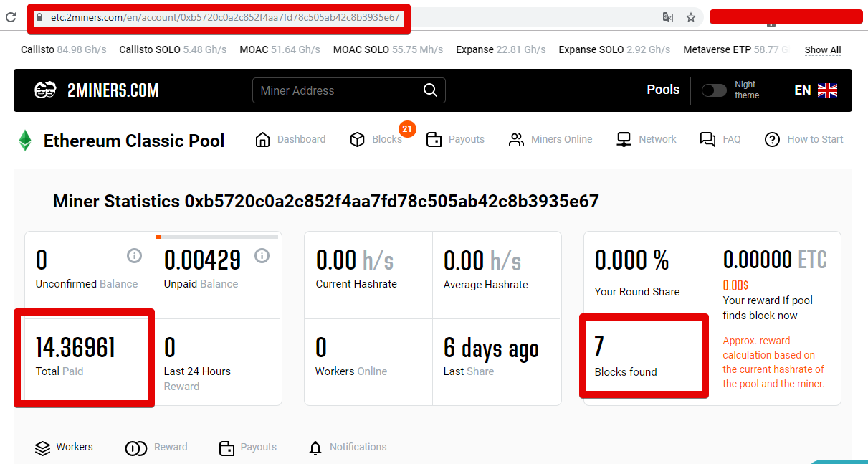868x464 pixels.
Task: Click the info icon beside Unpaid Balance
Action: [x=262, y=255]
